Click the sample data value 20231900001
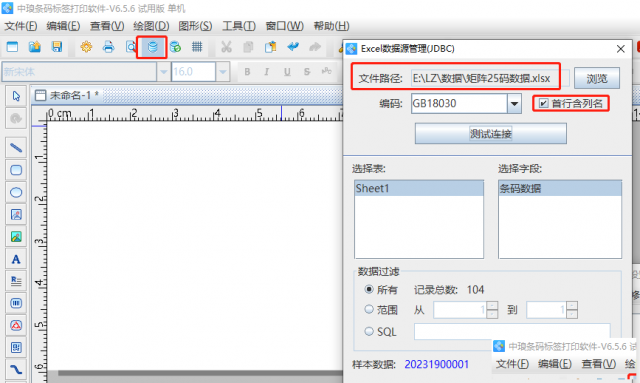 click(436, 364)
